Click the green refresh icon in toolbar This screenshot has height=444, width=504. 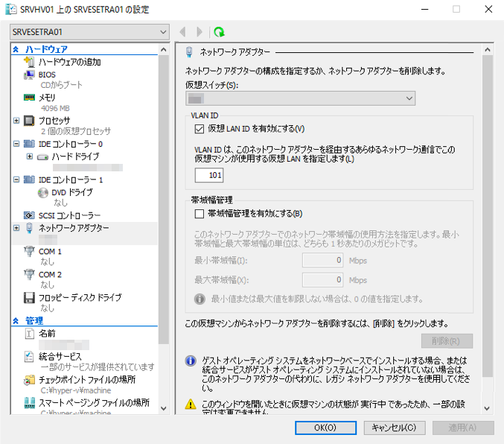[x=219, y=32]
